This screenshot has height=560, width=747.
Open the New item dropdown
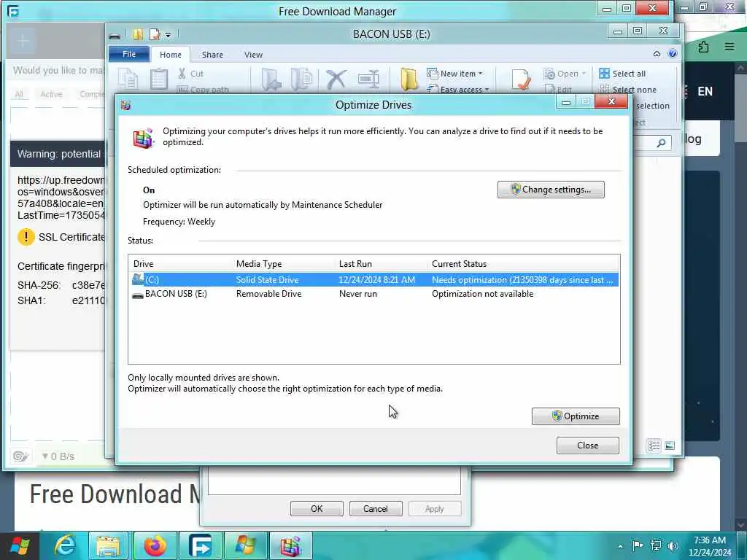(x=455, y=74)
